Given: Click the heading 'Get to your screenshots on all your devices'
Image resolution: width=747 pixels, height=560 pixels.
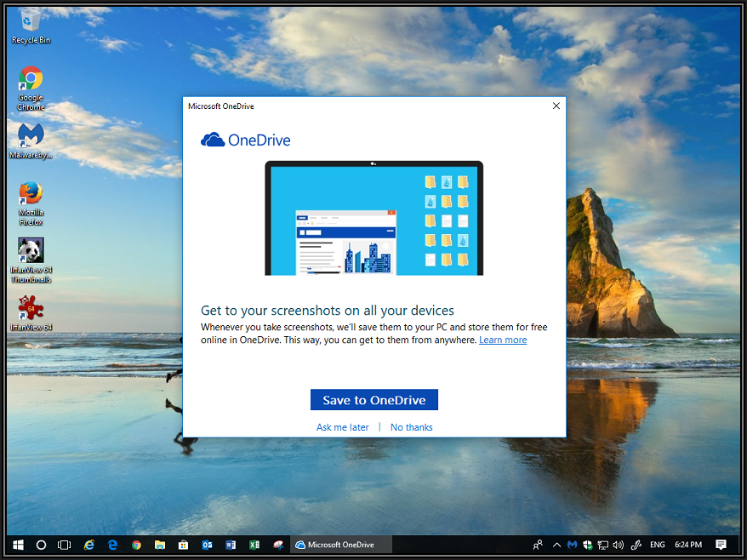Looking at the screenshot, I should (328, 311).
